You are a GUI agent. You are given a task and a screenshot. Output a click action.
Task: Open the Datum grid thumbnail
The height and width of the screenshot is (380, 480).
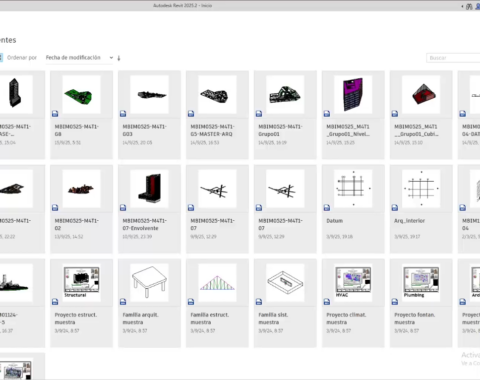click(x=353, y=189)
